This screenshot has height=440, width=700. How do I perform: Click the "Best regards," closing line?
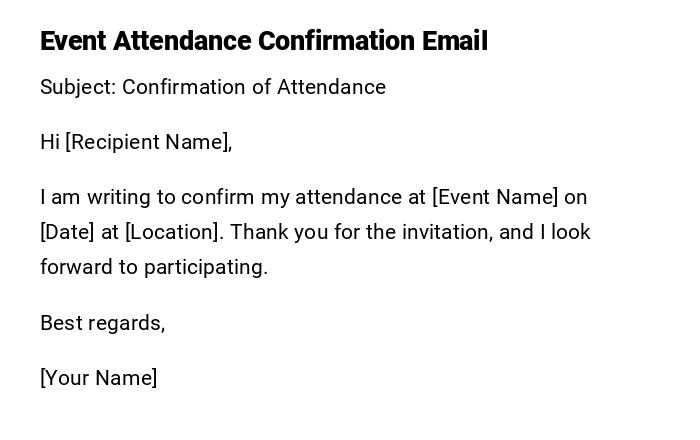(x=102, y=323)
